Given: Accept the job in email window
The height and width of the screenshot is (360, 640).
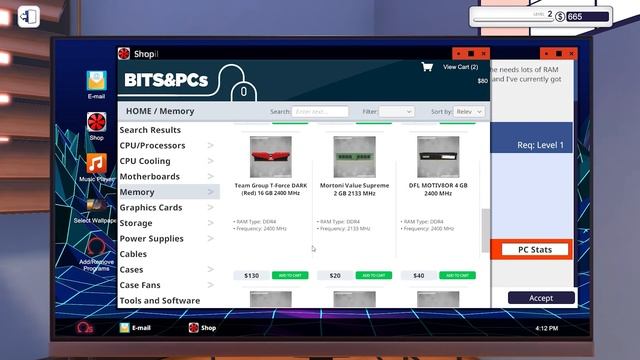Looking at the screenshot, I should 541,298.
